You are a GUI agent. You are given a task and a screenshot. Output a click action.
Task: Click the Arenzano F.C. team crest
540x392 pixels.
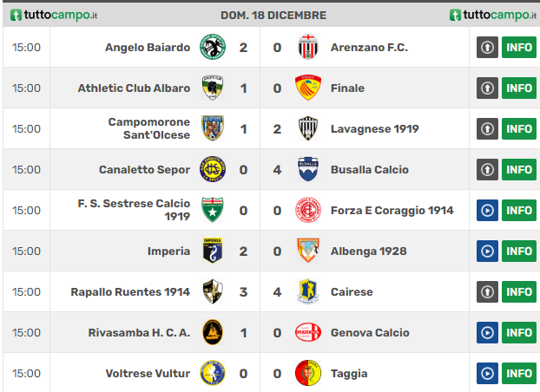(308, 47)
